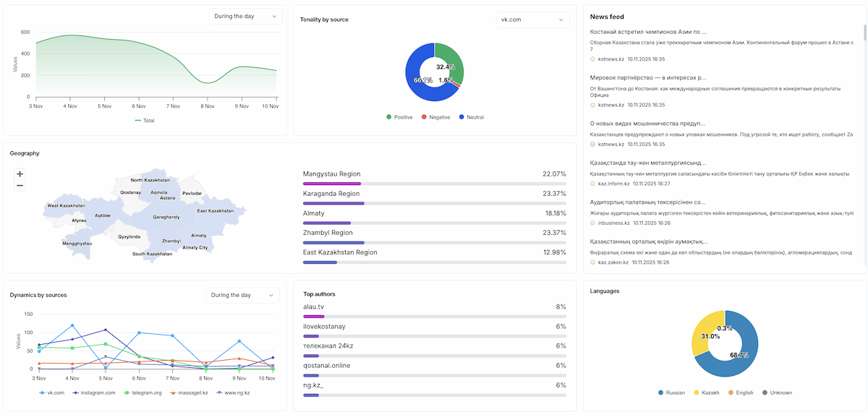Open the Мировое партнёрство news article

(x=647, y=77)
